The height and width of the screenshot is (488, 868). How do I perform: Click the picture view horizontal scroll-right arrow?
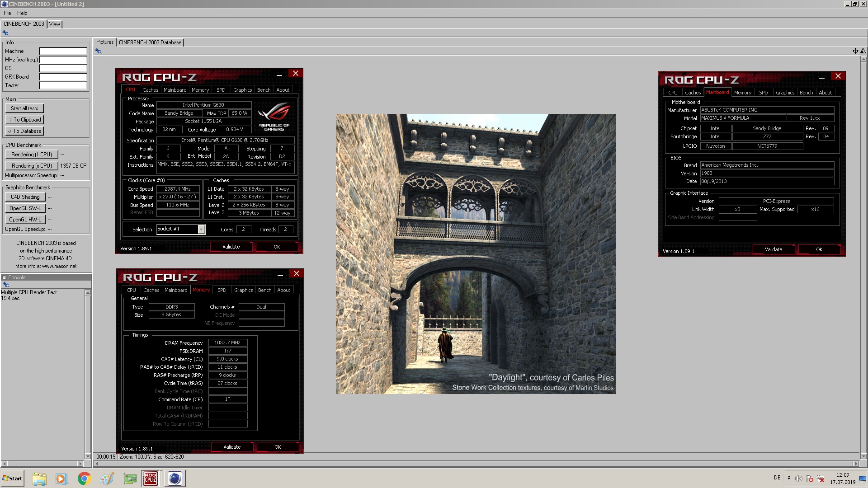[x=856, y=464]
